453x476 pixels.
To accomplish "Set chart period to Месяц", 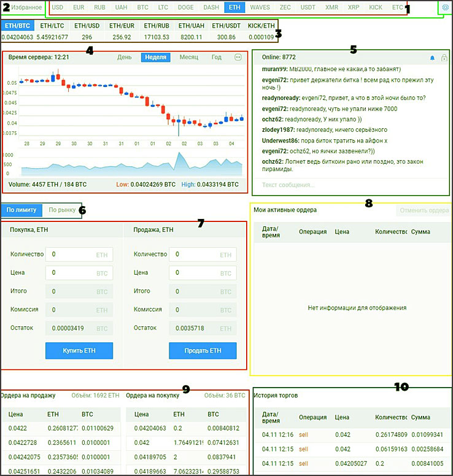I will click(x=188, y=57).
